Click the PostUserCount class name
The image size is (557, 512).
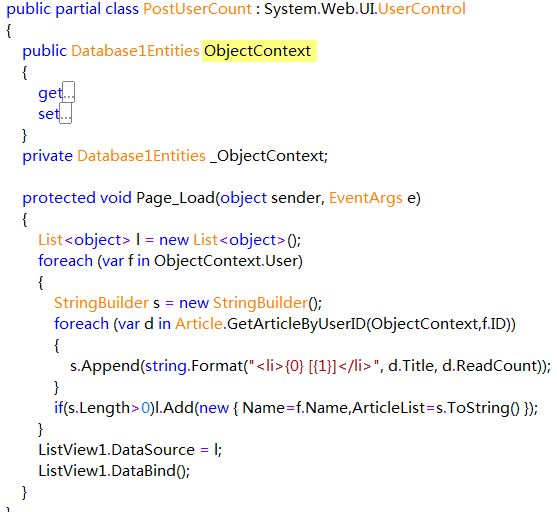[198, 9]
